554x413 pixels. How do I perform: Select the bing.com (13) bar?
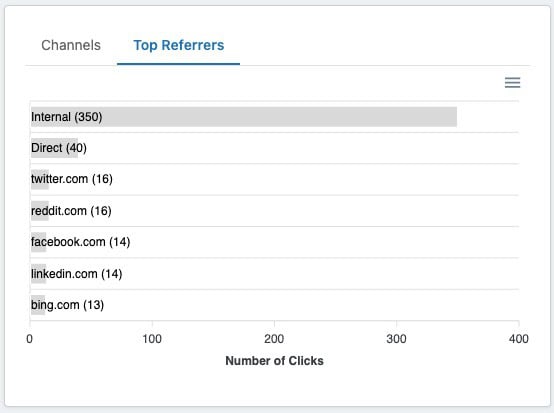pyautogui.click(x=38, y=305)
